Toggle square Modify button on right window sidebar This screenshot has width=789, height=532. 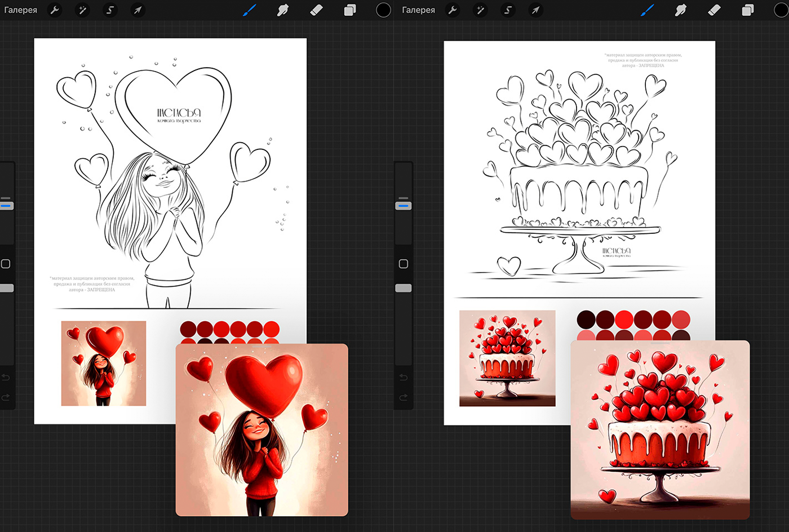[404, 264]
